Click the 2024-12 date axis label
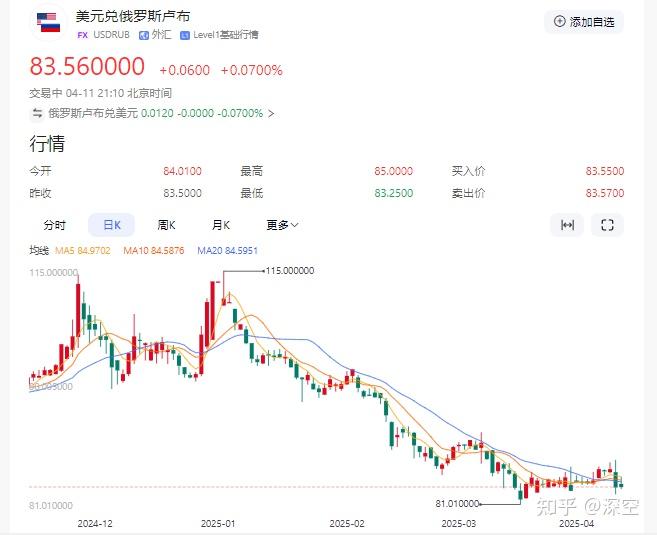The image size is (657, 535). pos(95,524)
